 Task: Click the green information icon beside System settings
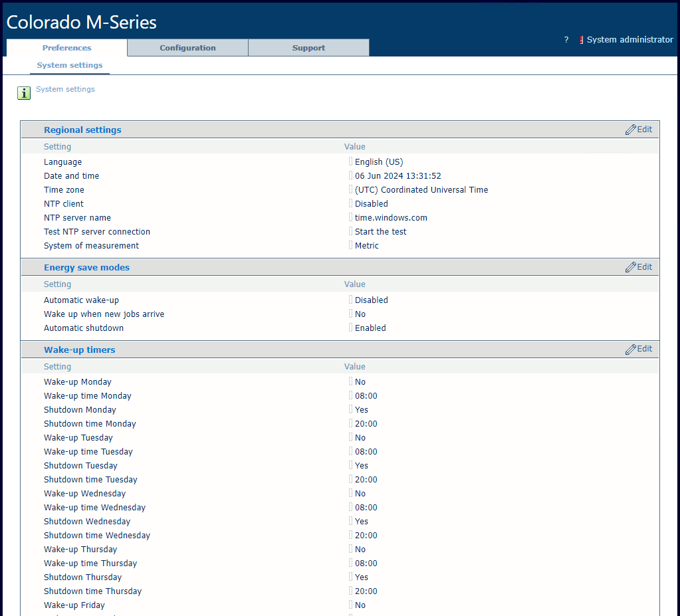point(24,93)
